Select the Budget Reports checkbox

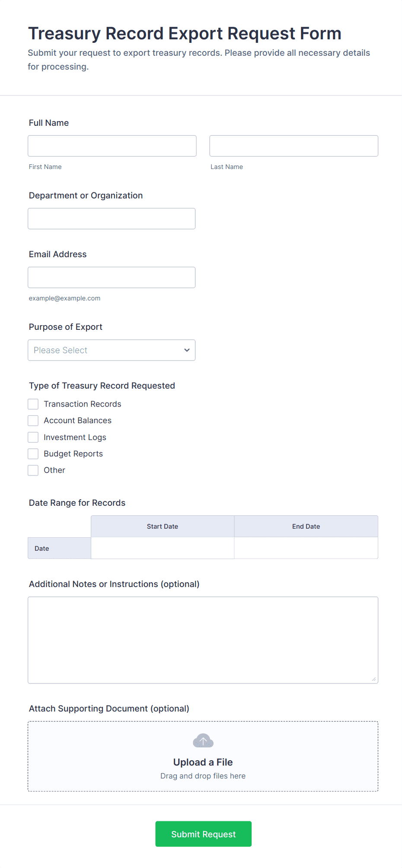[x=33, y=454]
